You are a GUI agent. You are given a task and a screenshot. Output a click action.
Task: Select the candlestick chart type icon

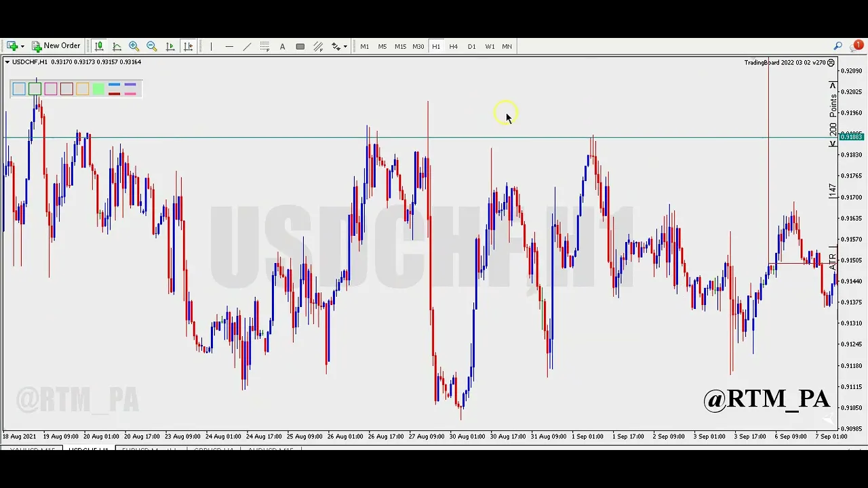pyautogui.click(x=99, y=46)
